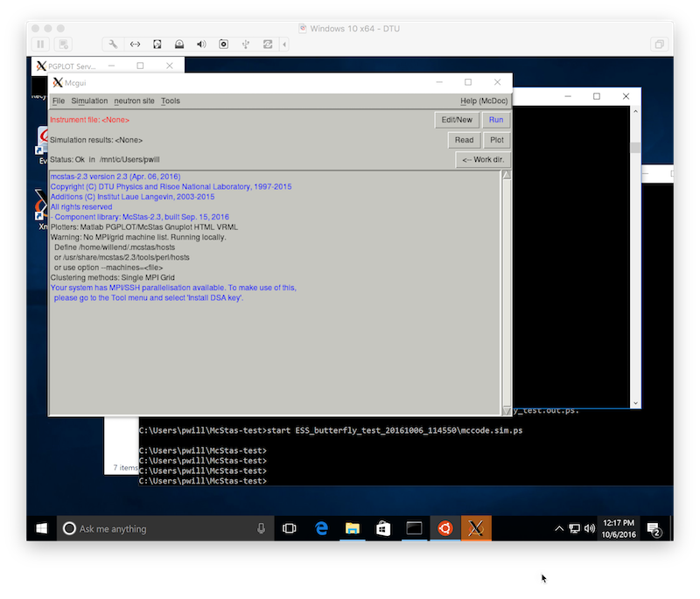Click the VM sound speaker icon
Viewport: 700px width, 599px height.
pos(201,44)
